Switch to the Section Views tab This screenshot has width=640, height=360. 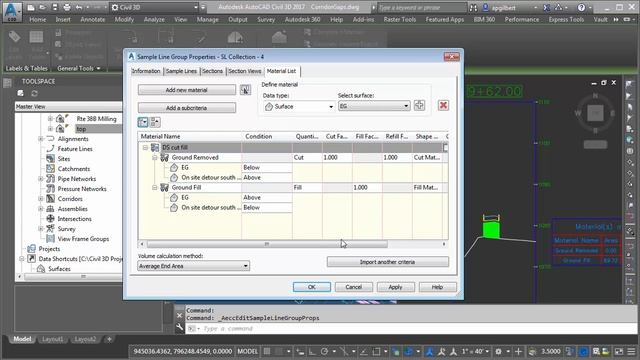(244, 71)
